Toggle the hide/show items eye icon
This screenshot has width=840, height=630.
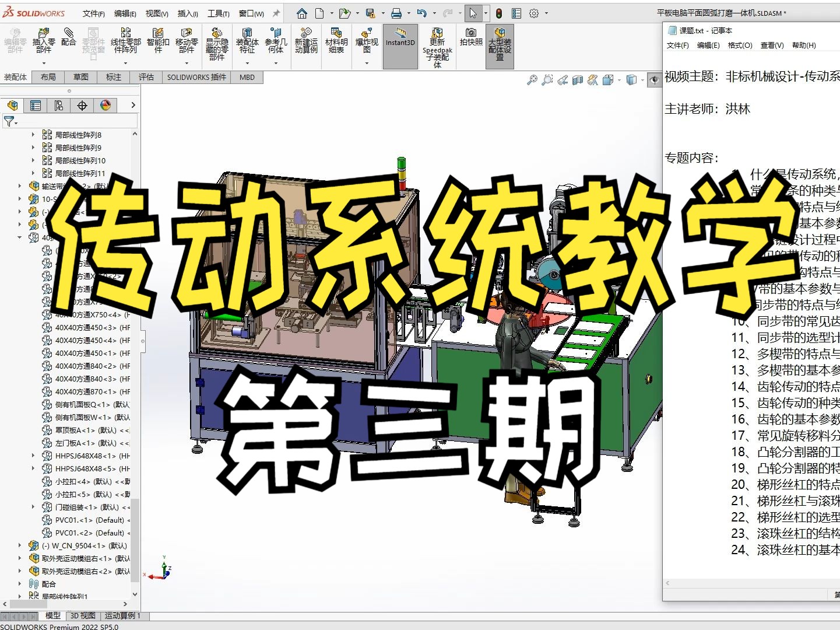point(655,80)
